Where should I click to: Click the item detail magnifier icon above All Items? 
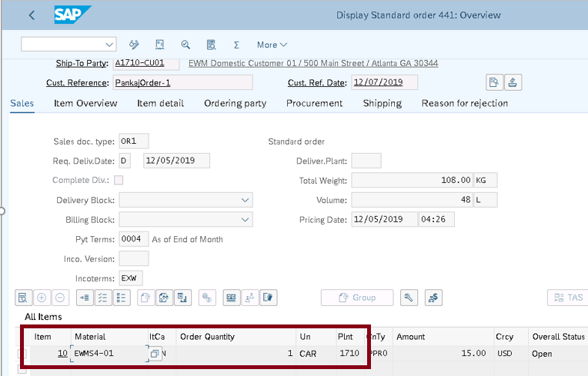tap(22, 298)
